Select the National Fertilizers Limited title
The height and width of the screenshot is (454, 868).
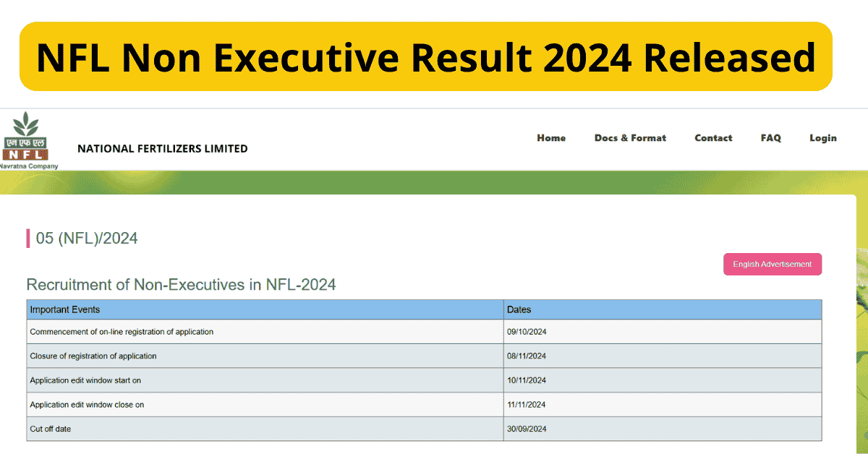point(163,149)
